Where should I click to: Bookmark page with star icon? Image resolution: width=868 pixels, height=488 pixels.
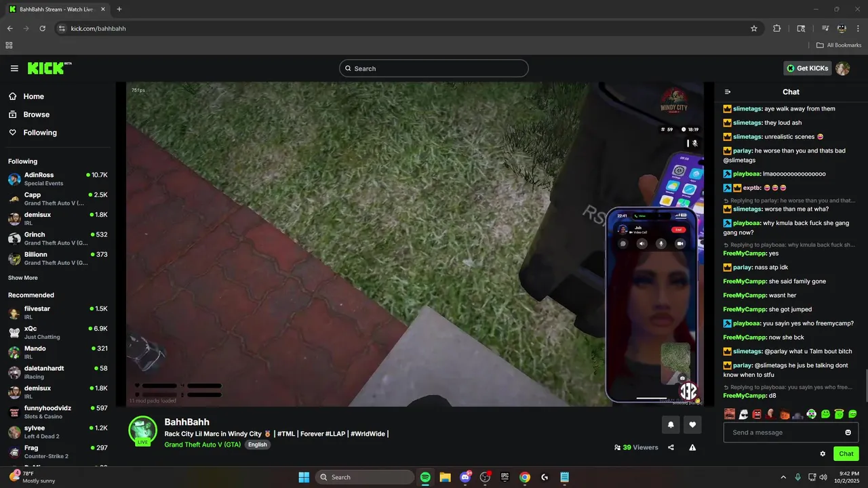tap(754, 28)
